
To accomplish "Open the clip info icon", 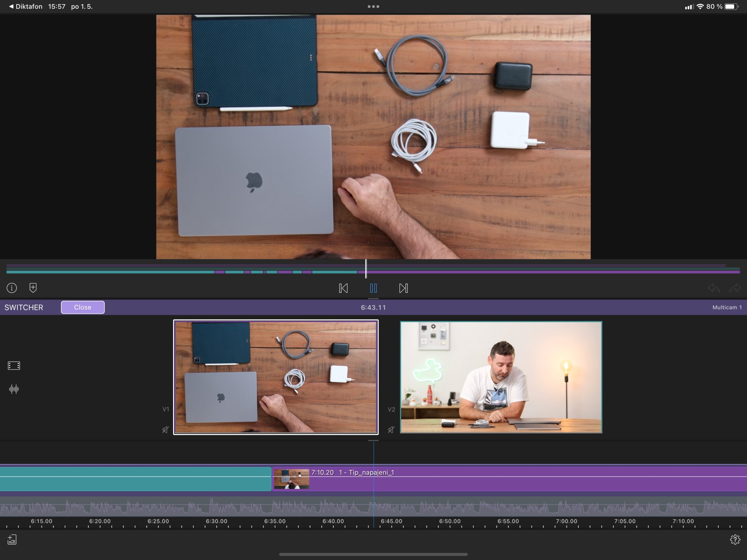I will [12, 288].
